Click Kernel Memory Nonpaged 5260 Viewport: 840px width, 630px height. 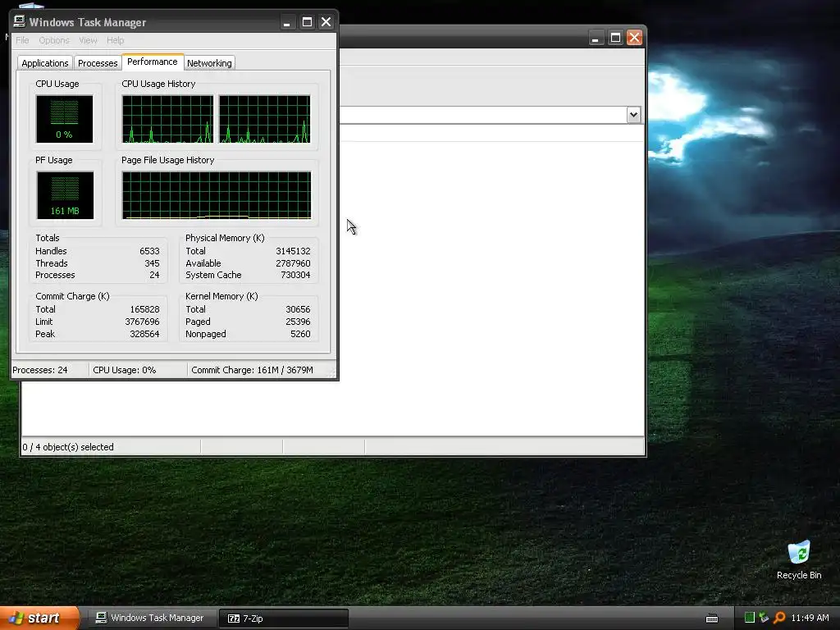point(300,335)
